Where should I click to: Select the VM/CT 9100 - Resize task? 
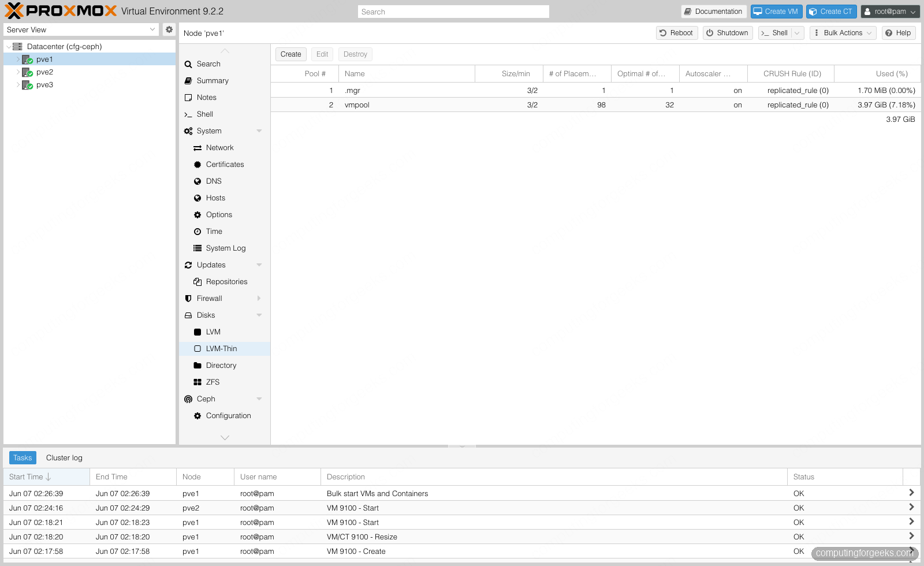[462, 537]
